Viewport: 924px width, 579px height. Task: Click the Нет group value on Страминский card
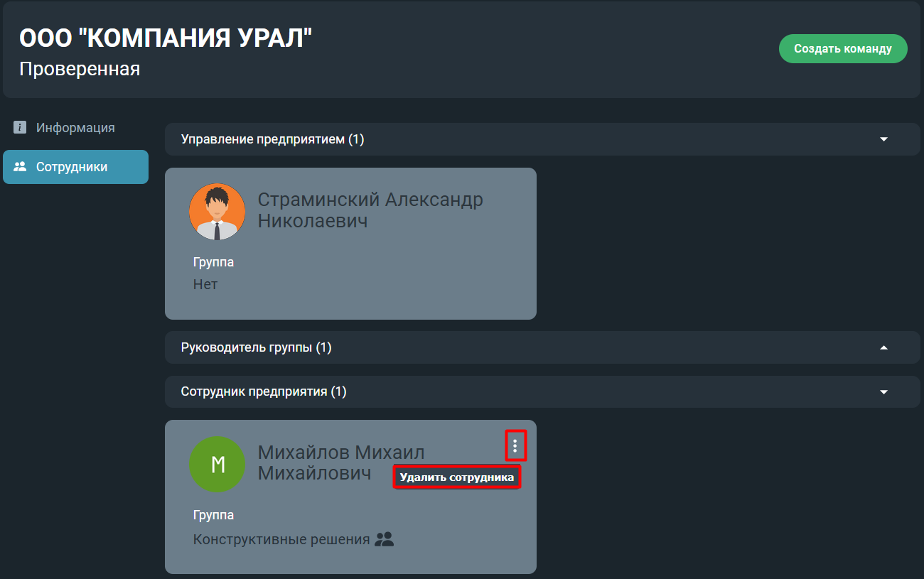pos(205,285)
